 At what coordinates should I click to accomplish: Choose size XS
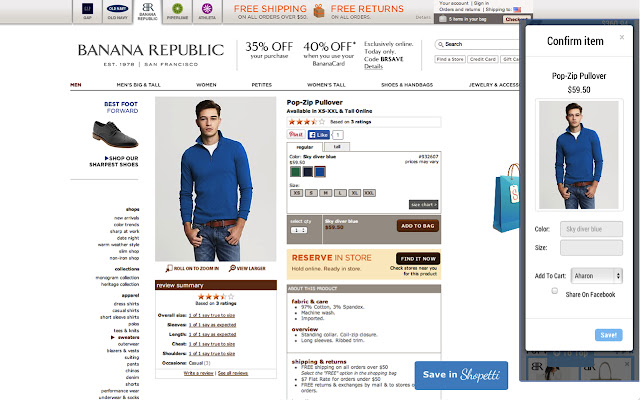tap(296, 193)
